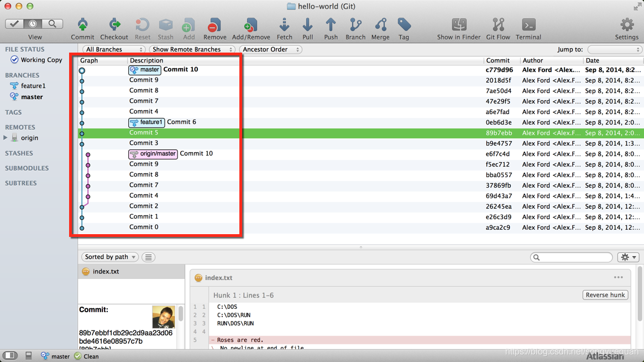Click the Reset toolbar icon

pyautogui.click(x=142, y=25)
